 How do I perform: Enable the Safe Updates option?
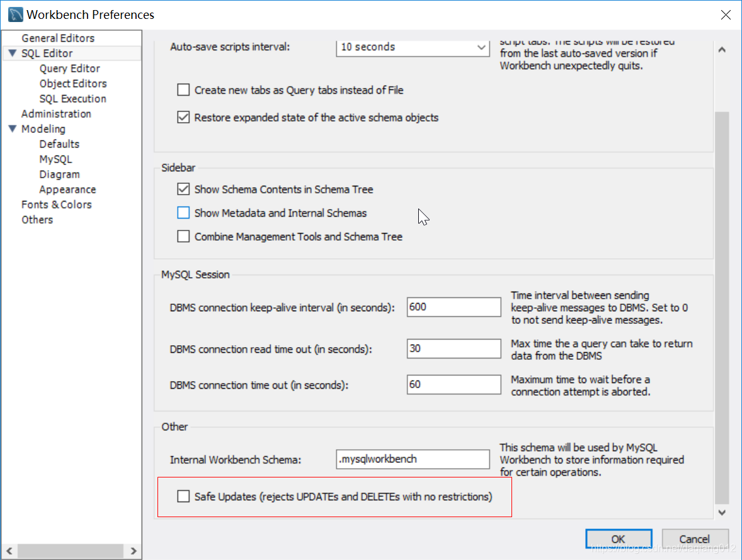coord(183,496)
